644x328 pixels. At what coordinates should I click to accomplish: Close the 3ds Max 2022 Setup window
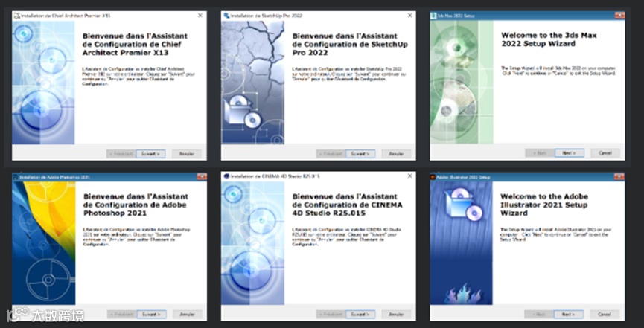(x=619, y=15)
